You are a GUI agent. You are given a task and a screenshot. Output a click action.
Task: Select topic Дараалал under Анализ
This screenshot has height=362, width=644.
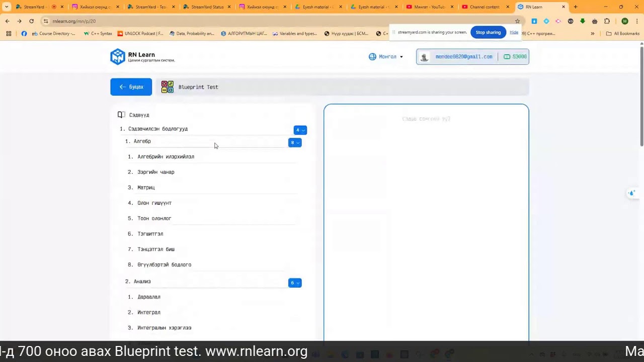[149, 297]
